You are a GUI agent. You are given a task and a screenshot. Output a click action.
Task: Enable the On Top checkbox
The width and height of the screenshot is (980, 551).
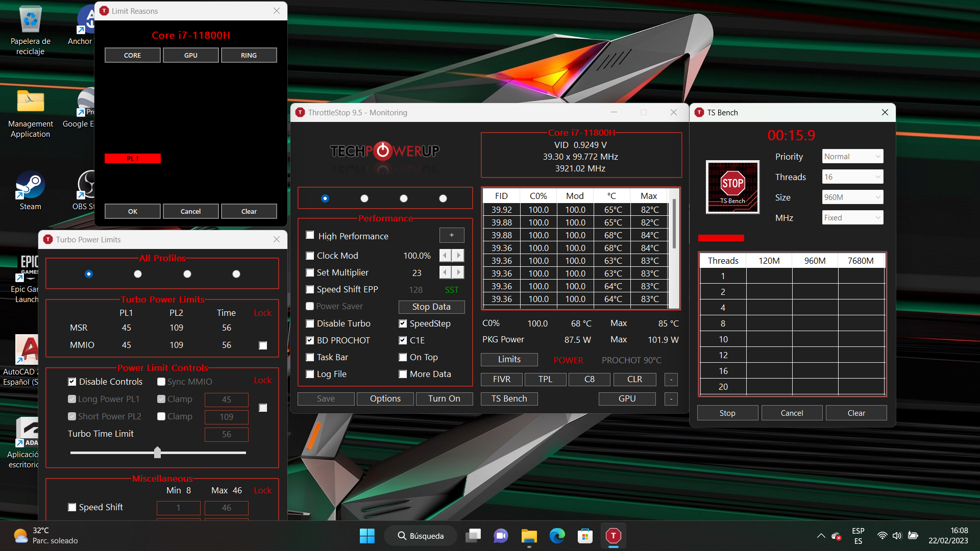coord(403,357)
